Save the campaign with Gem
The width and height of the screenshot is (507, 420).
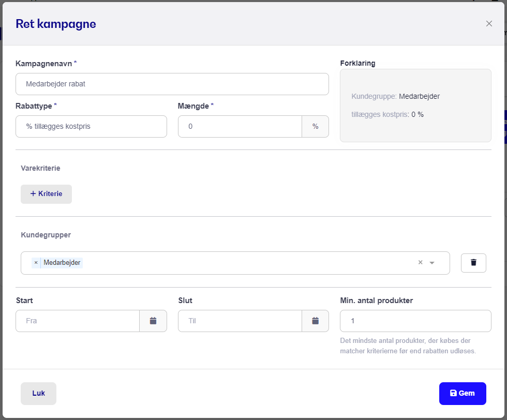[x=463, y=394]
